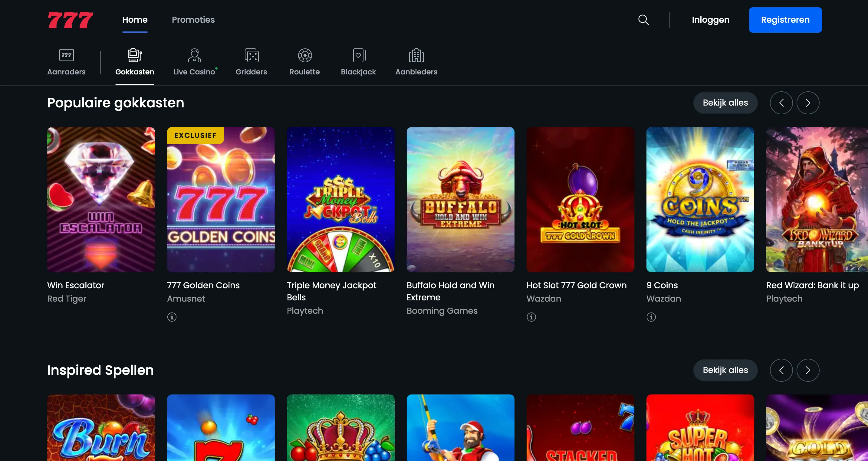Open the search magnifier icon
The image size is (868, 461).
coord(643,20)
